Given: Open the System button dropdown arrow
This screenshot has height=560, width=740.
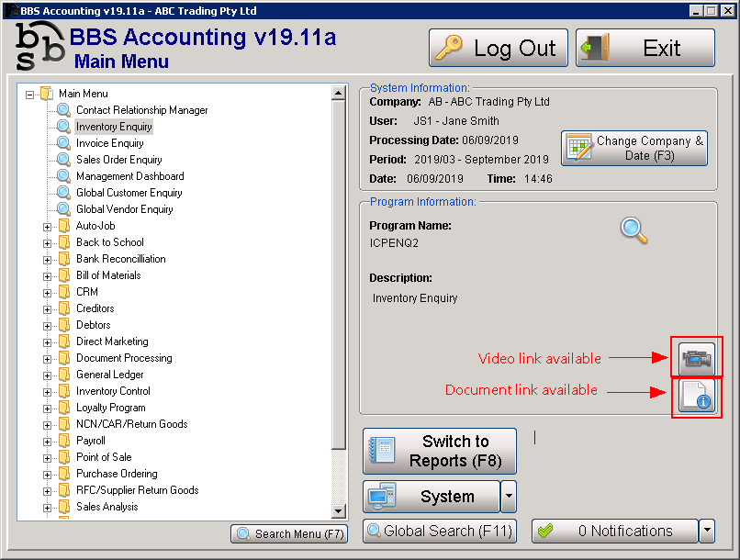Looking at the screenshot, I should point(509,497).
